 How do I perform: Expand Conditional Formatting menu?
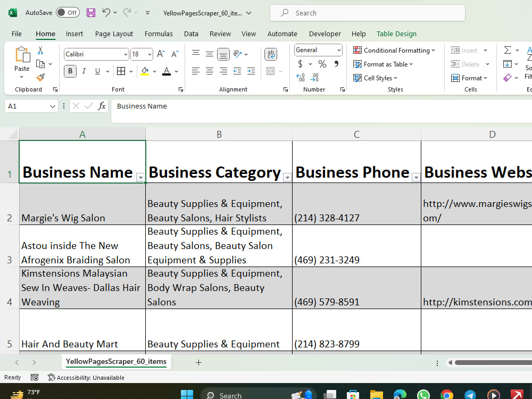point(394,50)
